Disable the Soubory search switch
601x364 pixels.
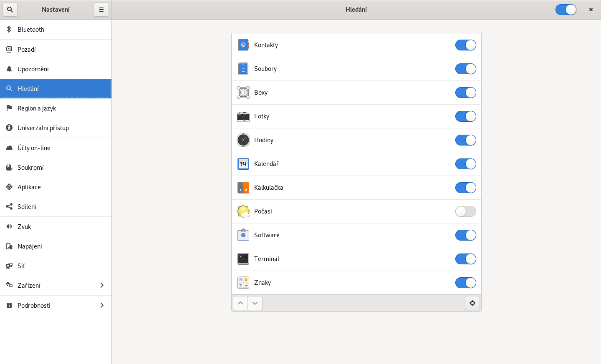(x=465, y=69)
